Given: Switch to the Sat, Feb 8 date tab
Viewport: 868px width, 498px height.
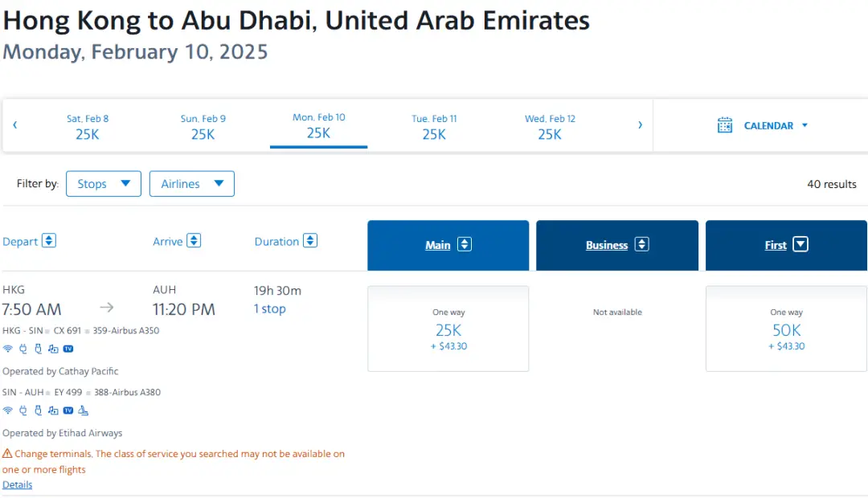Looking at the screenshot, I should 88,127.
